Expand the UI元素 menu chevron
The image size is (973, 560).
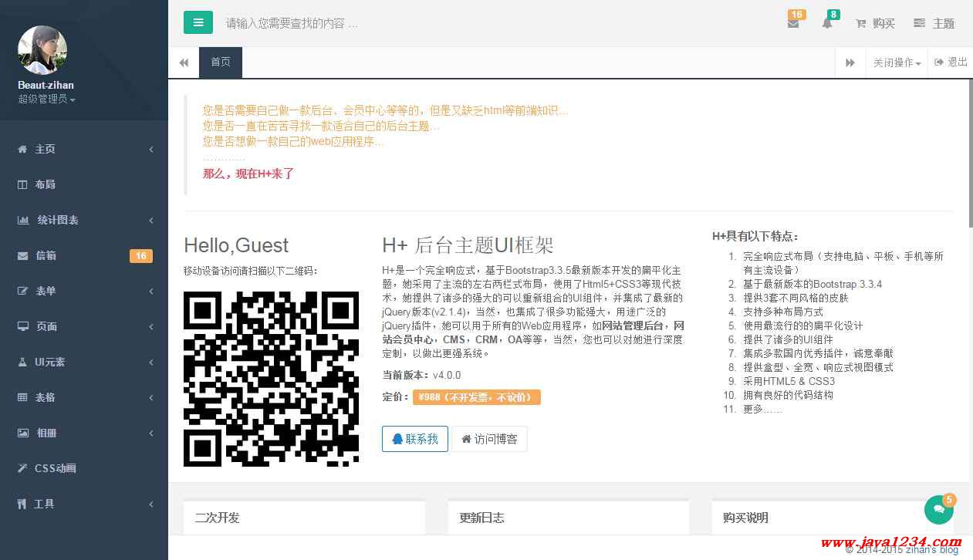[151, 362]
